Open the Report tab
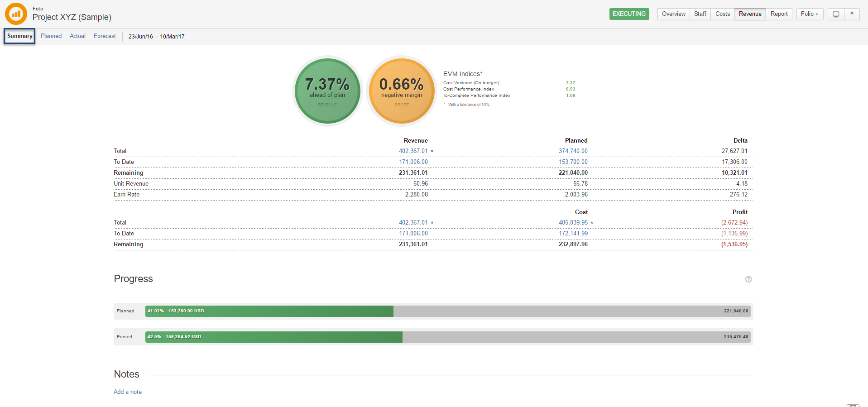Screen dimensions: 868x407 [x=779, y=14]
